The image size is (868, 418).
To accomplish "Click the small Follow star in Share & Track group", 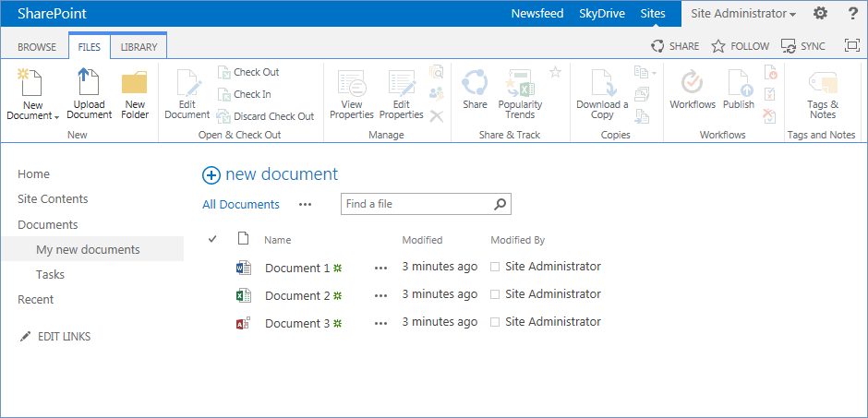I will coord(555,72).
